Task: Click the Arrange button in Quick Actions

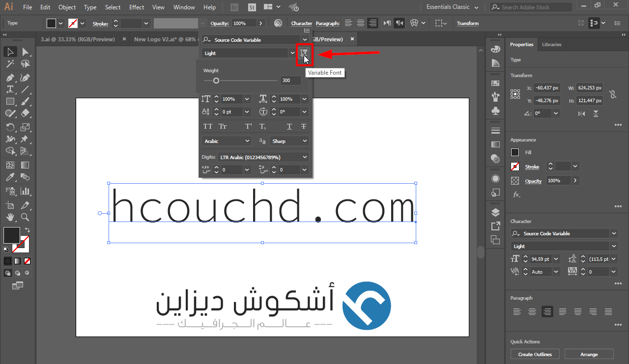Action: [589, 354]
